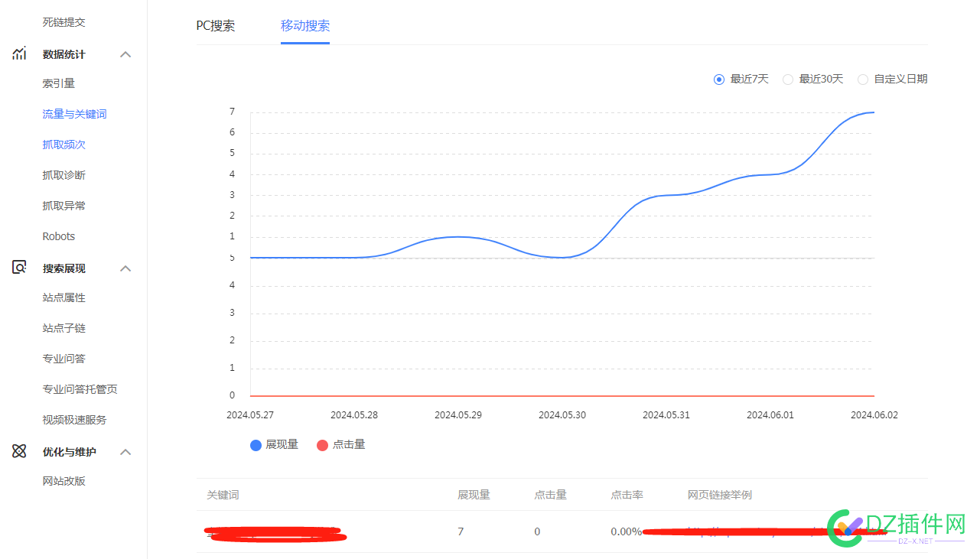
Task: Click the 展现量 legend label
Action: pos(282,444)
